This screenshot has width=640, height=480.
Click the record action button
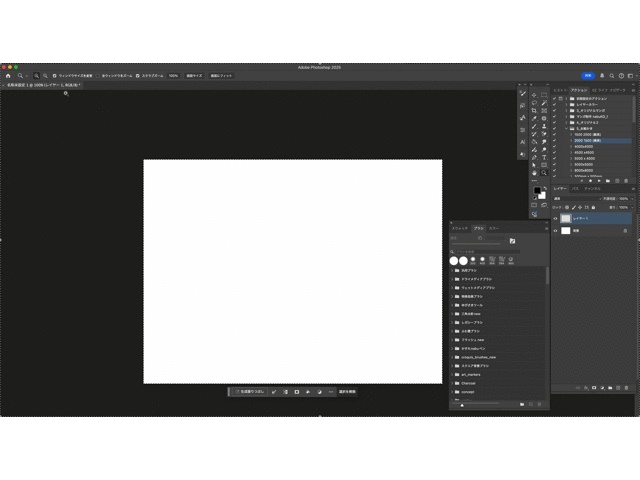[x=590, y=180]
